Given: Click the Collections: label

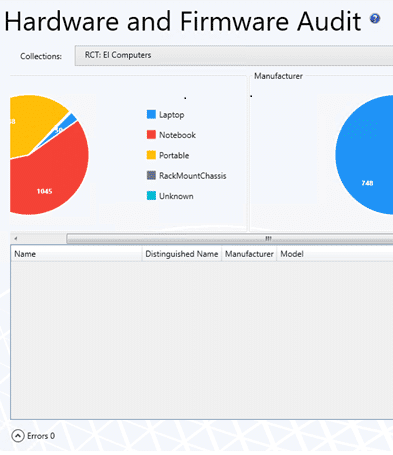Looking at the screenshot, I should [x=41, y=56].
